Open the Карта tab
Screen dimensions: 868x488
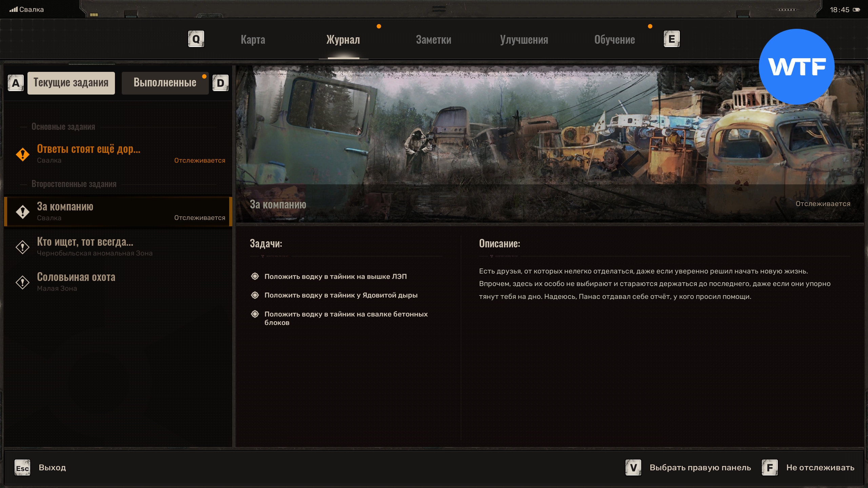tap(253, 40)
